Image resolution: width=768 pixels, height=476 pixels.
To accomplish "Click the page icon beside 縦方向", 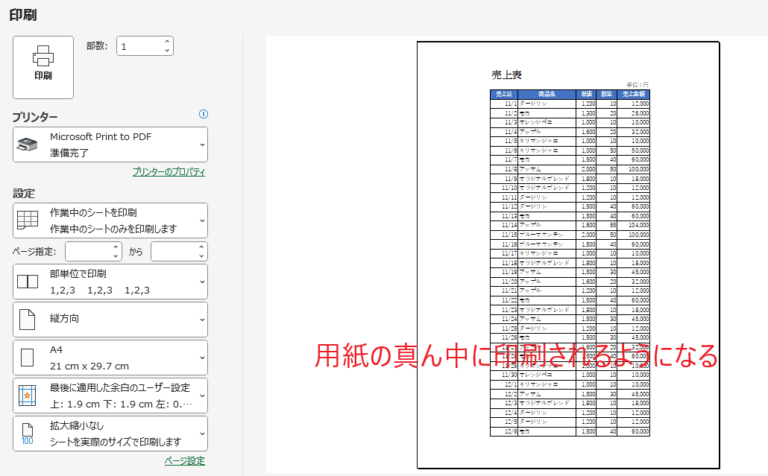I will point(27,320).
